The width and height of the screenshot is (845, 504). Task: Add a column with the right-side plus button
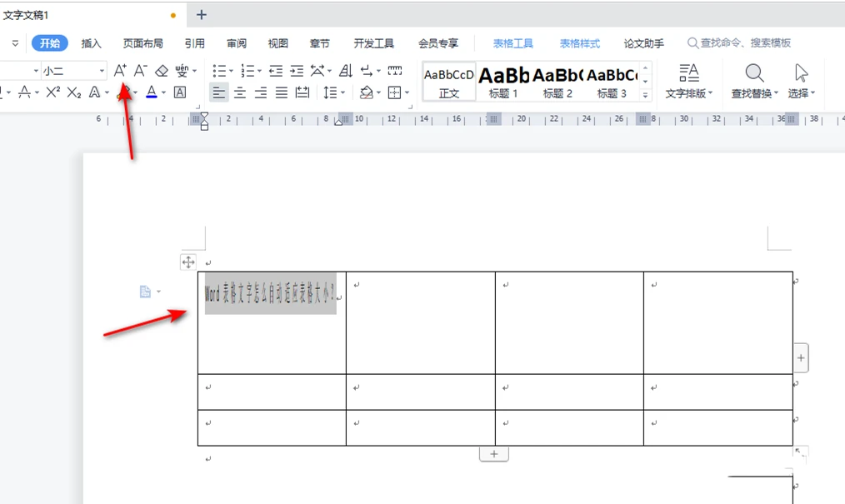coord(801,357)
